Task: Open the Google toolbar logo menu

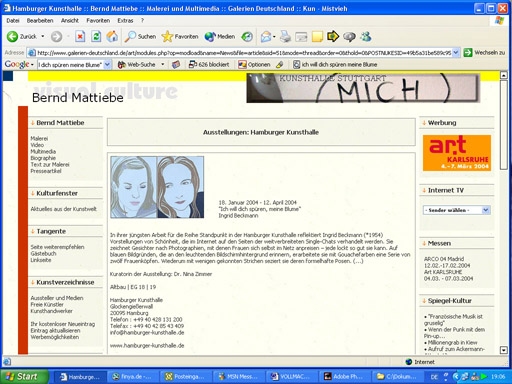Action: coord(19,64)
